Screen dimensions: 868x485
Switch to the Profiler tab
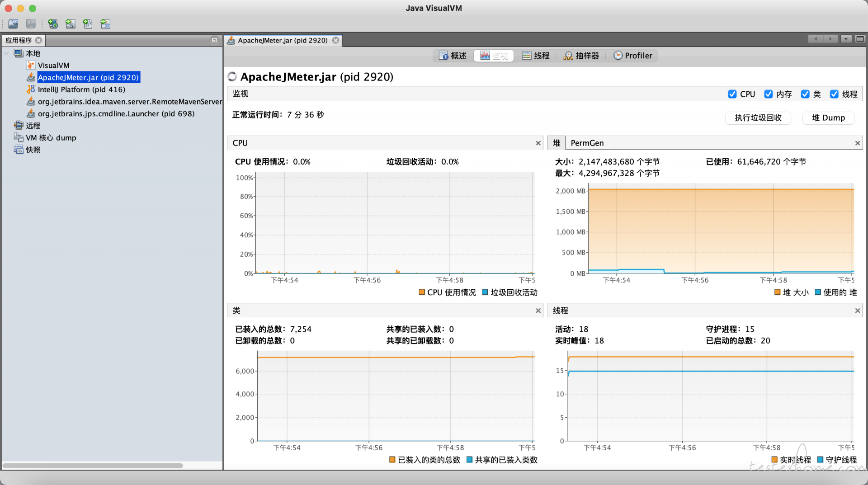pyautogui.click(x=633, y=56)
